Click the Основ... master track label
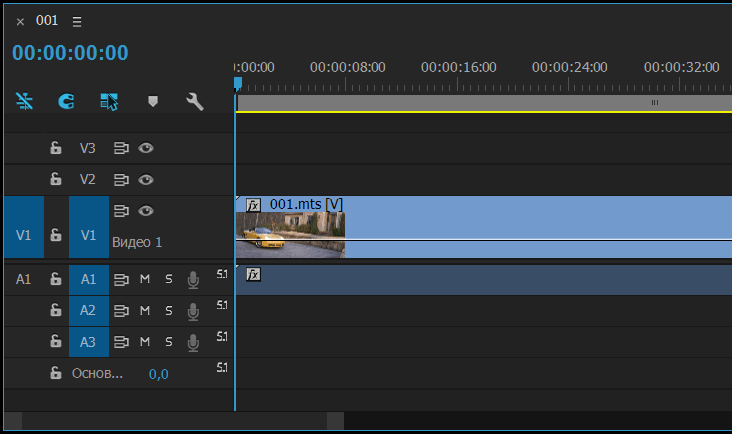Image resolution: width=732 pixels, height=434 pixels. pos(97,373)
